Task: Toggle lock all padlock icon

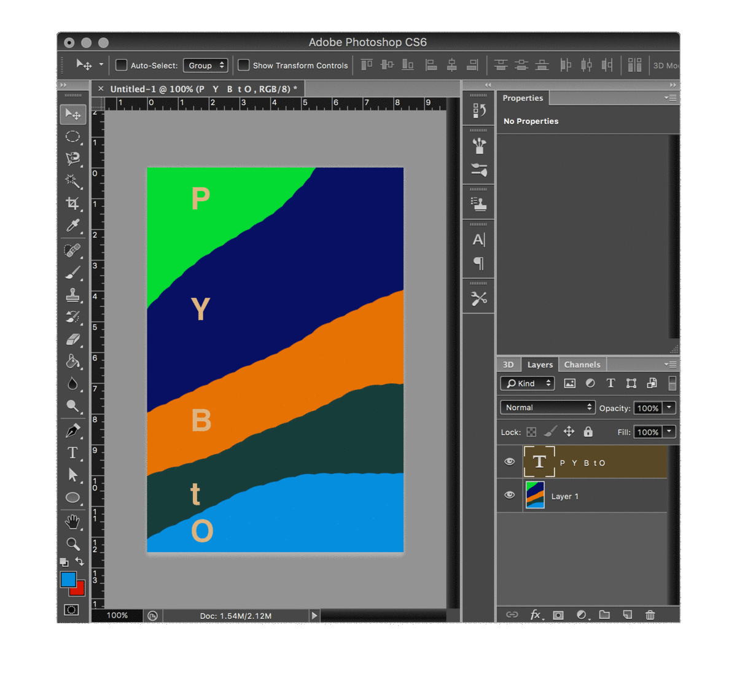Action: [588, 432]
